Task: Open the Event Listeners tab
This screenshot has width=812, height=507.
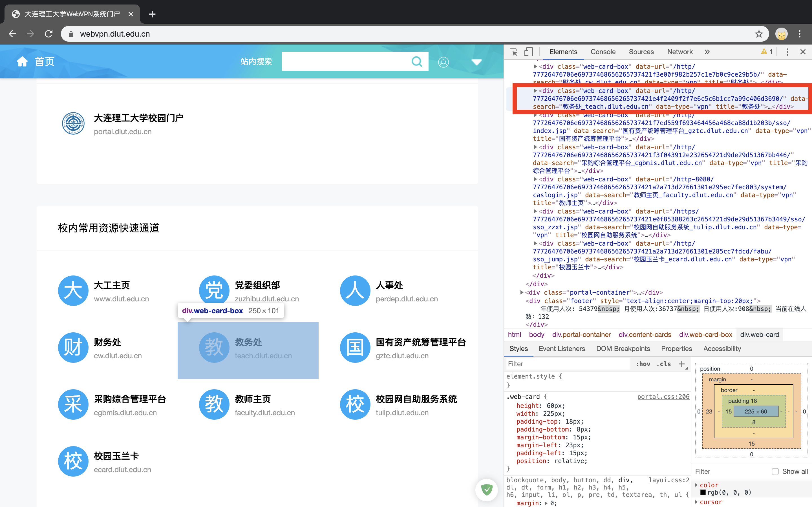Action: tap(562, 349)
